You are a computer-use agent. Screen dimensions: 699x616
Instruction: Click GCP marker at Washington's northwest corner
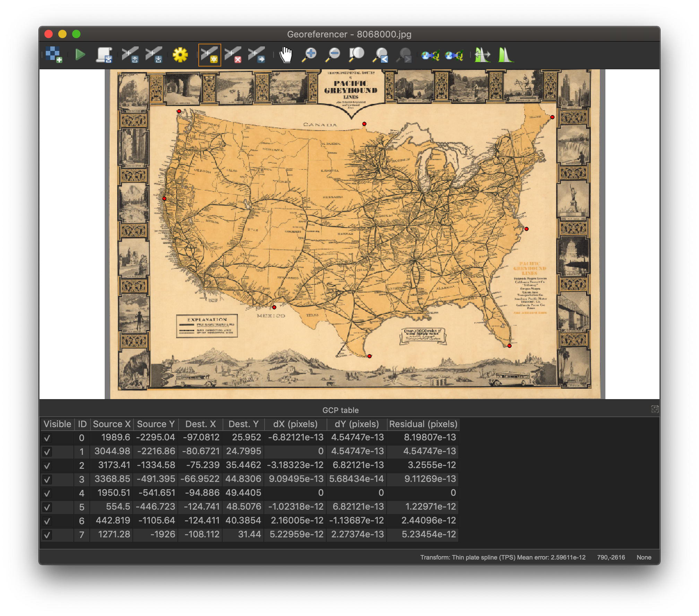pos(179,111)
